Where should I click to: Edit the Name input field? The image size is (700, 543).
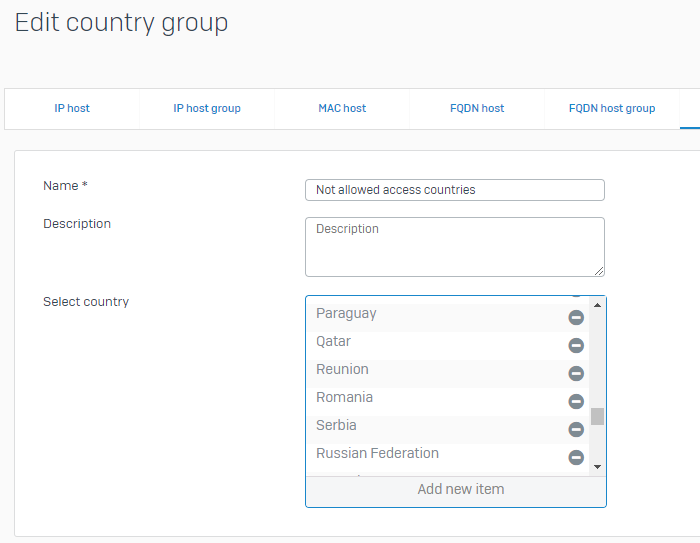[455, 190]
